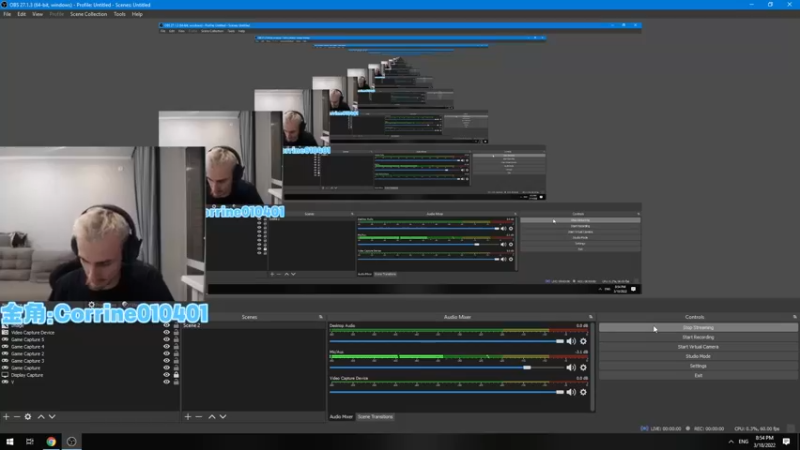Add a new scene with plus icon

(x=188, y=417)
